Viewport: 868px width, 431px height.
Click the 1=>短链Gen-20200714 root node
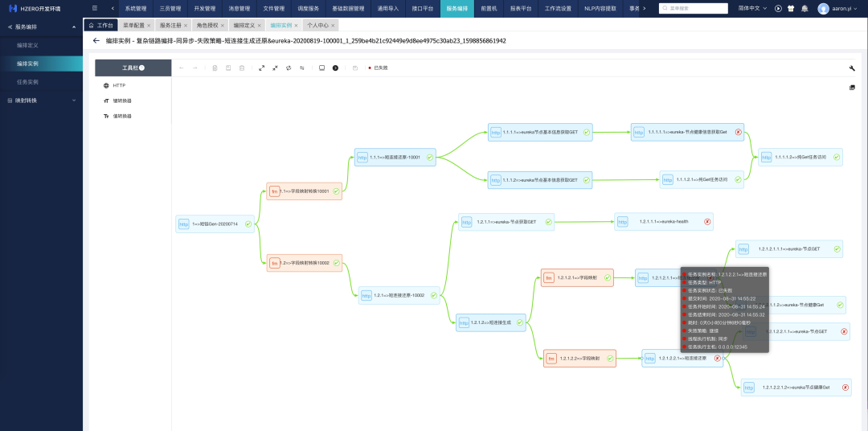click(215, 224)
